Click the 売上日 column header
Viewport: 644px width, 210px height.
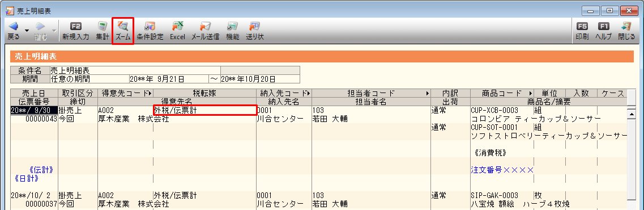[34, 94]
